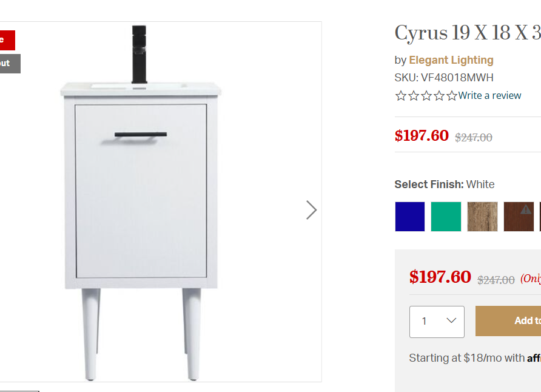
Task: Select the blue finish swatch
Action: pos(410,217)
